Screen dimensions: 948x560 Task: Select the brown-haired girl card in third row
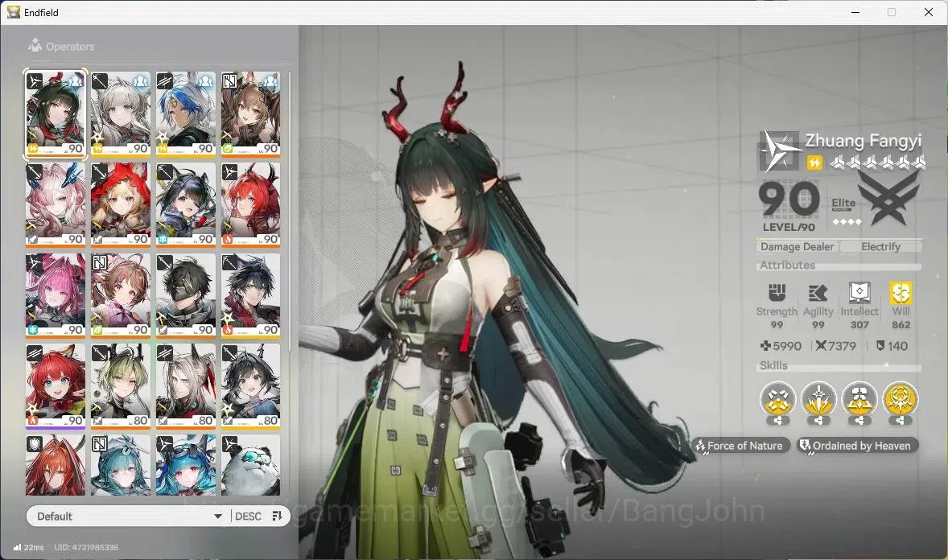click(121, 295)
